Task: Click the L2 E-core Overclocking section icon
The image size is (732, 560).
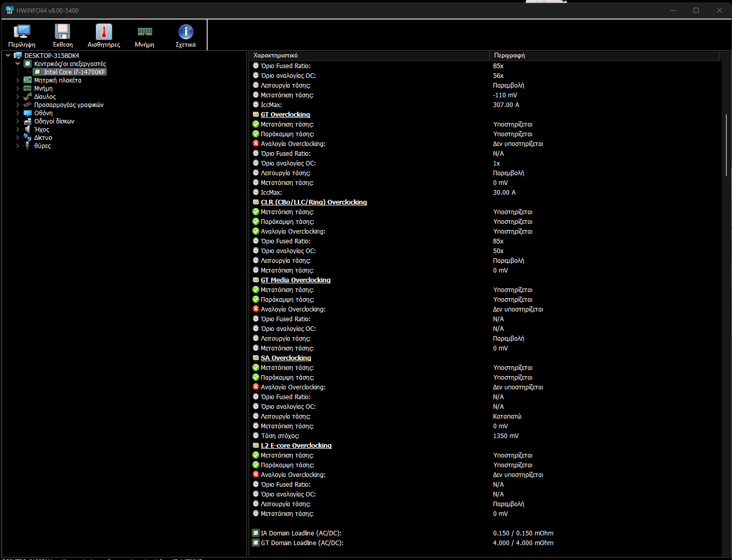Action: pos(256,446)
